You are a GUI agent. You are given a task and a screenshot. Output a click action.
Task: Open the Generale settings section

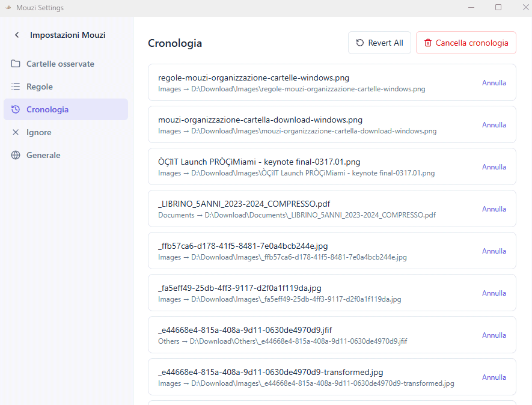coord(66,155)
